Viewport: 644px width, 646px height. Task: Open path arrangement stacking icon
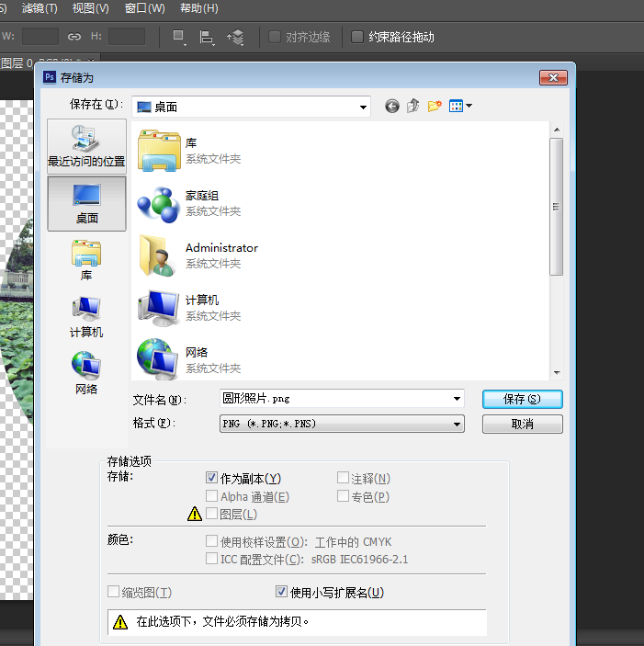235,37
